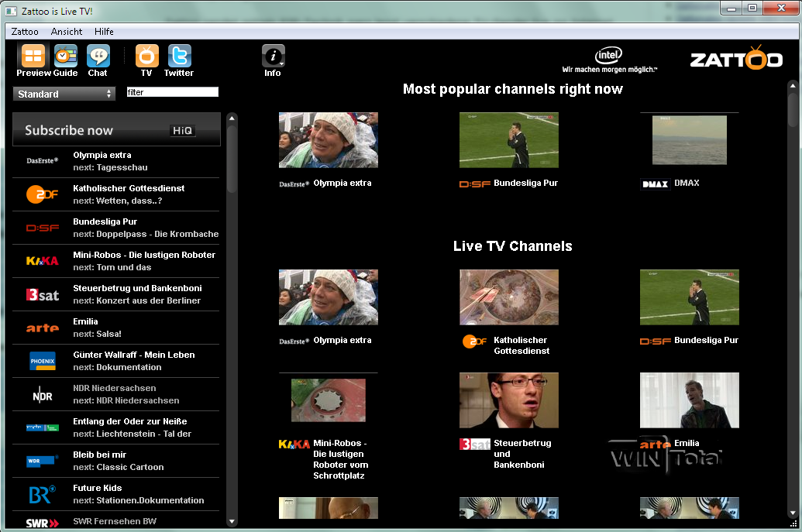
Task: Open the Bundesliga Pur thumbnail under popular channels
Action: point(509,140)
